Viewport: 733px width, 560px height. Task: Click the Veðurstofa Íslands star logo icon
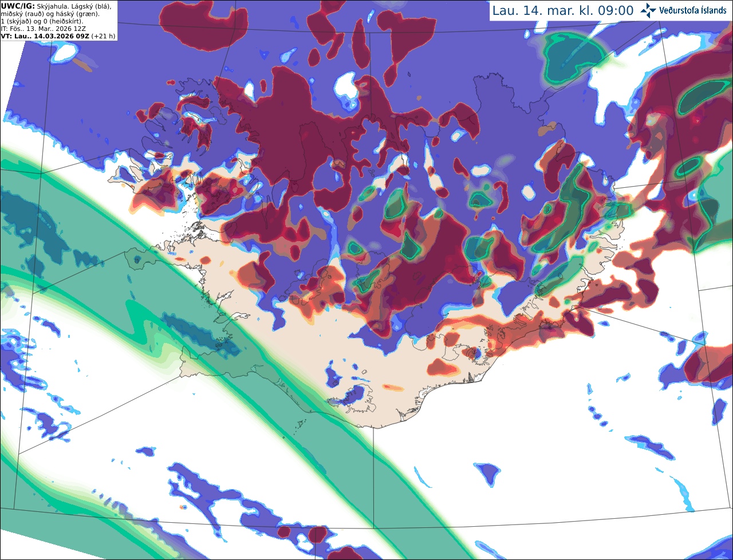648,10
